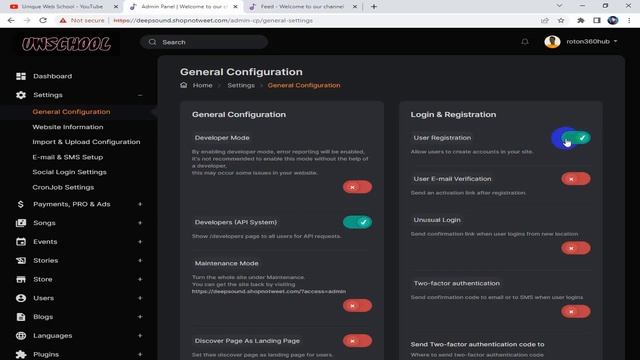Enable User E-mail Verification toggle
Screen dimensions: 640x360
pyautogui.click(x=576, y=179)
